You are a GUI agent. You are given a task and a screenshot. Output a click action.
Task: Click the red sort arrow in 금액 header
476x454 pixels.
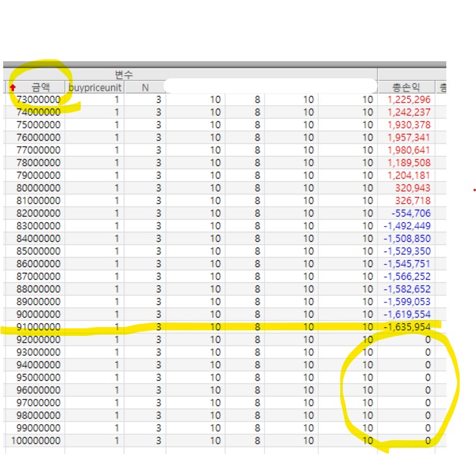pos(12,88)
